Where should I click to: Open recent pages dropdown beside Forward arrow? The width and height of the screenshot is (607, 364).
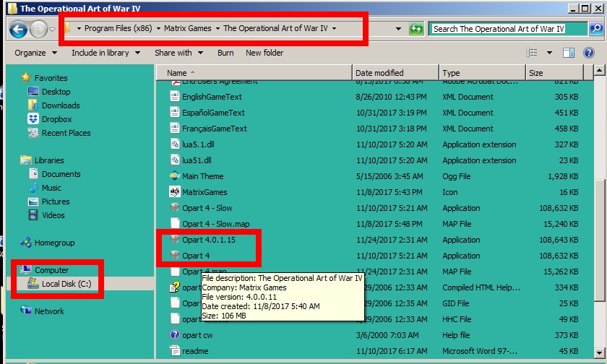click(x=52, y=30)
